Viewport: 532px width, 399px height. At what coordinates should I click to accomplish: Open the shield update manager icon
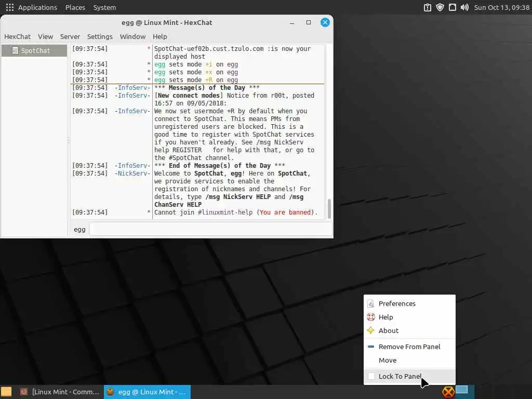(x=440, y=7)
